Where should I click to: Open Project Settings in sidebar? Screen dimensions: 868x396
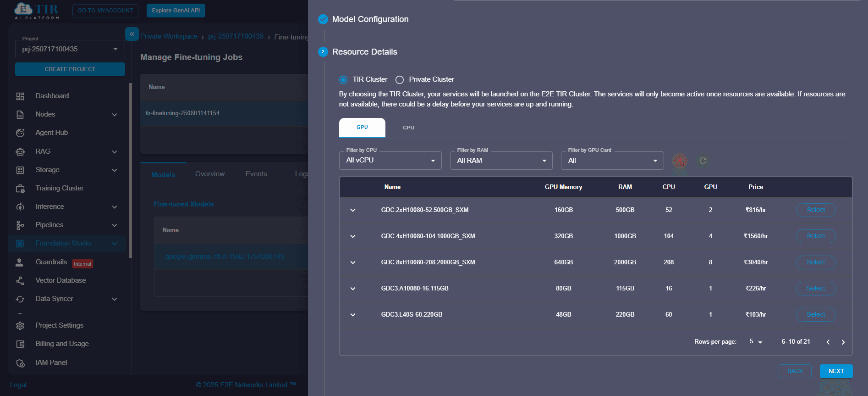60,325
